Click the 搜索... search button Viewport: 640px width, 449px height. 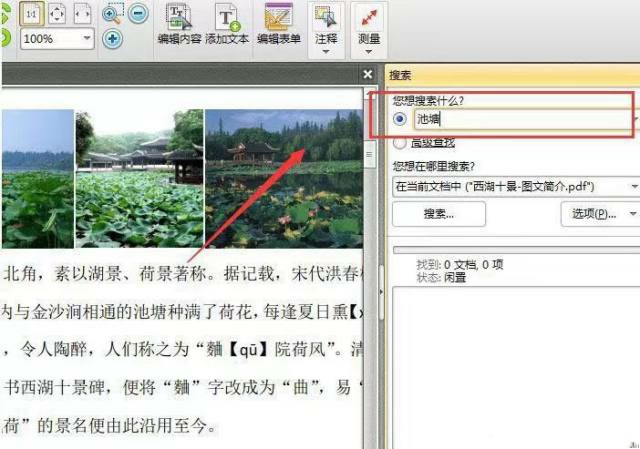tap(438, 214)
